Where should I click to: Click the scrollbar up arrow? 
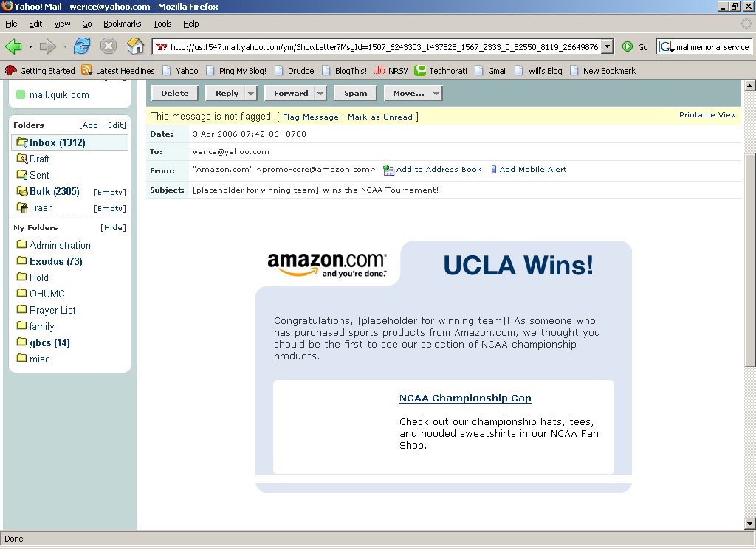pos(750,86)
